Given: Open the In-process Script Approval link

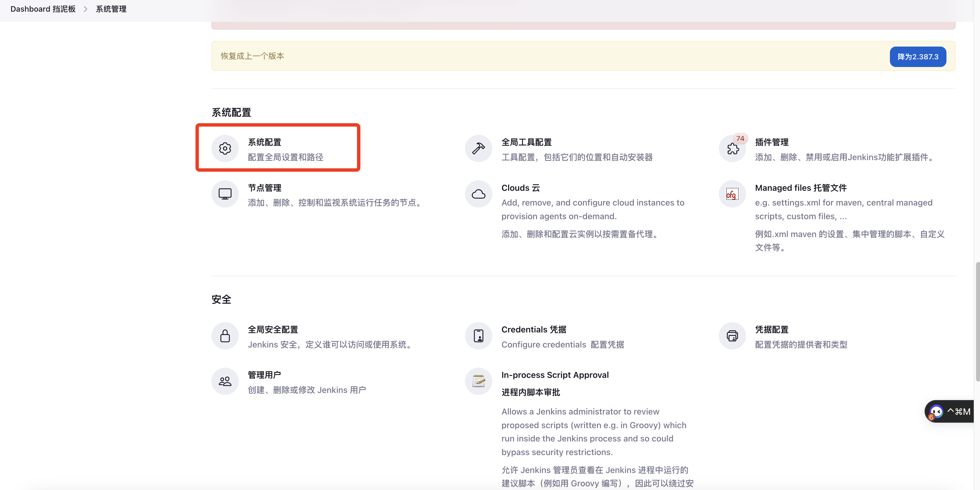Looking at the screenshot, I should (555, 375).
